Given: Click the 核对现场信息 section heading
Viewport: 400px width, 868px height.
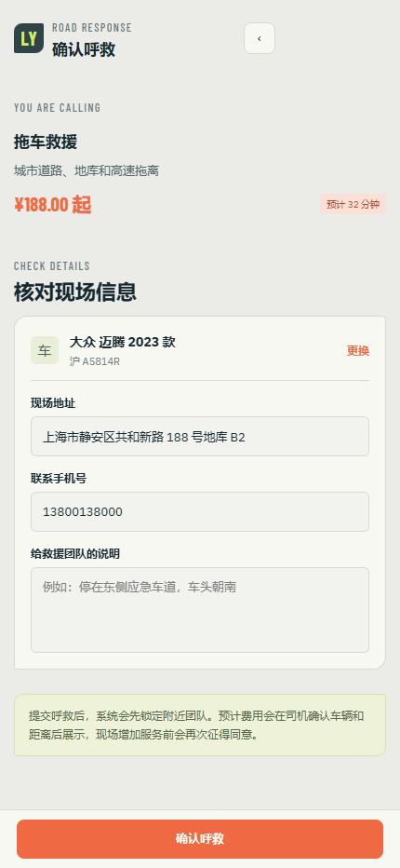Looking at the screenshot, I should (75, 292).
